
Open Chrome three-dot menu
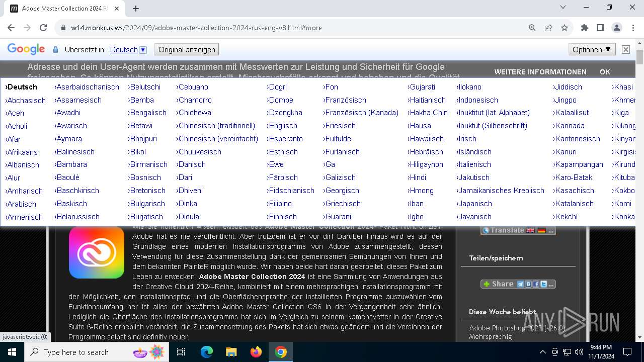click(633, 28)
